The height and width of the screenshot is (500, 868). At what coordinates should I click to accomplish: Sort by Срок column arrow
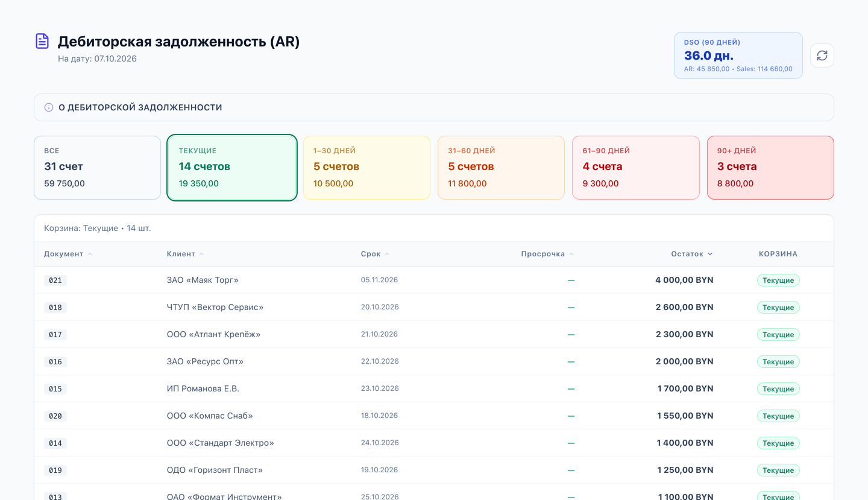click(387, 254)
